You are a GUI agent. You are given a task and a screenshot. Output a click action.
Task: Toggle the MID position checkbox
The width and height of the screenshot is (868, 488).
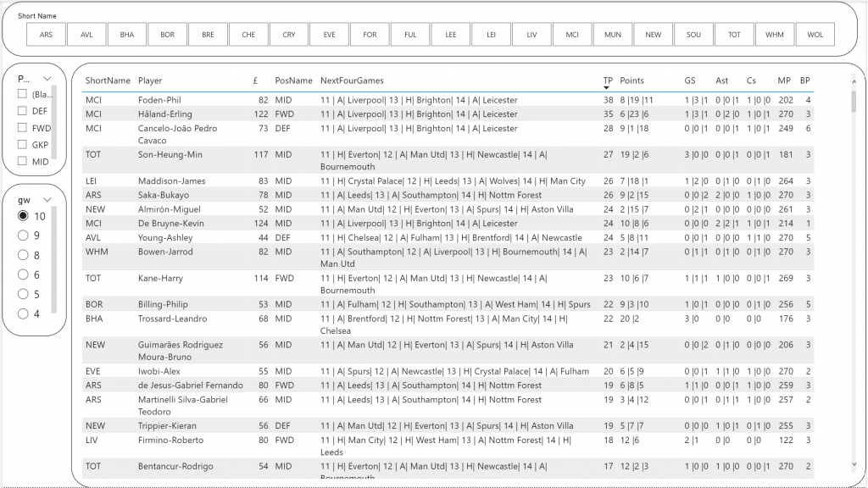tap(24, 161)
